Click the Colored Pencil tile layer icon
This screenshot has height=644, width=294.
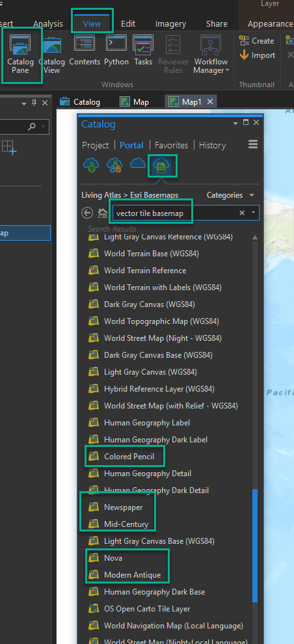coord(94,456)
